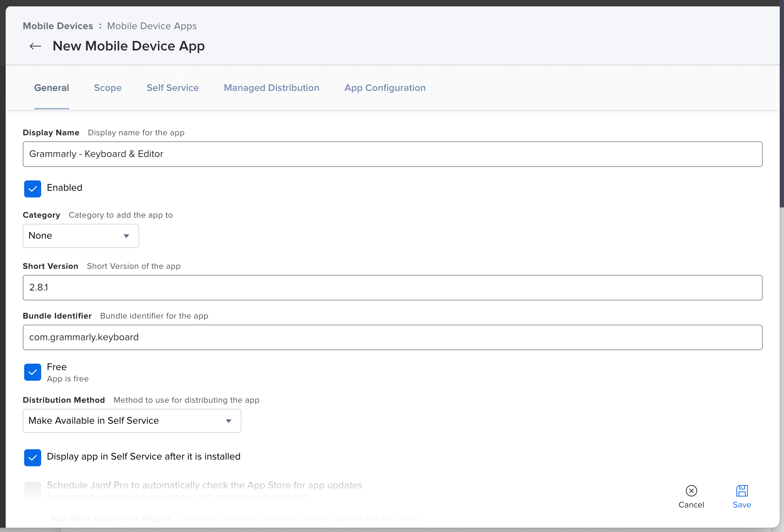Open the Self Service tab
784x532 pixels.
(x=173, y=88)
